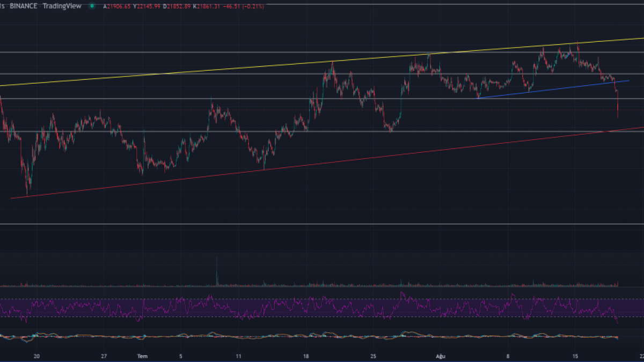Click the latest red candle at right edge
Viewport: 644px width, 362px height.
tap(618, 105)
